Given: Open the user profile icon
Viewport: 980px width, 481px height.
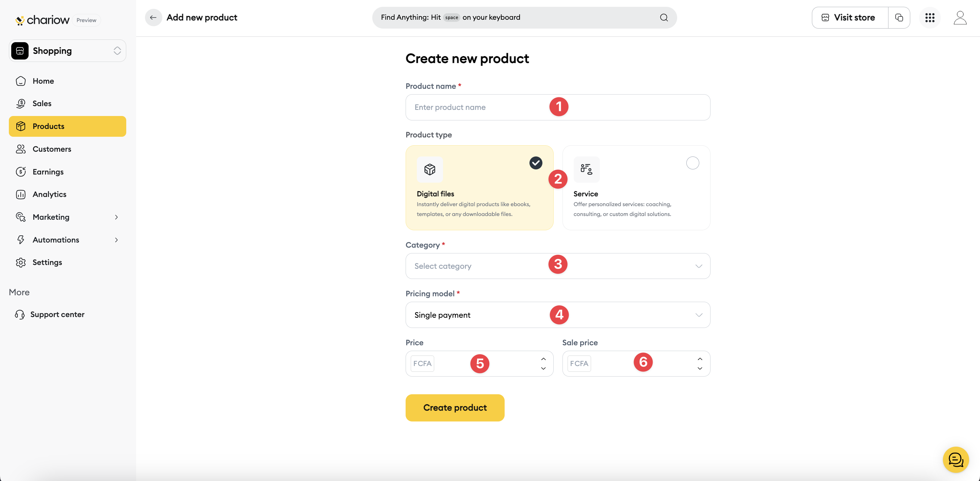Looking at the screenshot, I should (x=960, y=17).
